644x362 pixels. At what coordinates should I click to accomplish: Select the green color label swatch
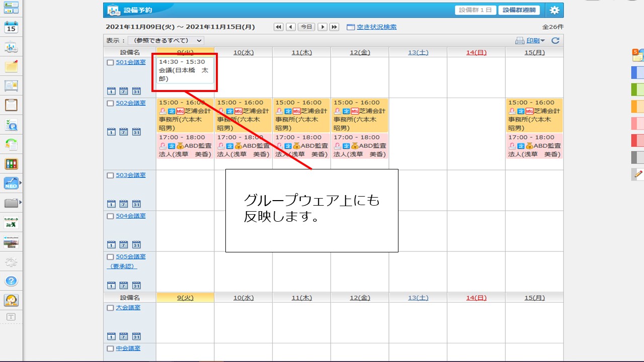coord(637,89)
